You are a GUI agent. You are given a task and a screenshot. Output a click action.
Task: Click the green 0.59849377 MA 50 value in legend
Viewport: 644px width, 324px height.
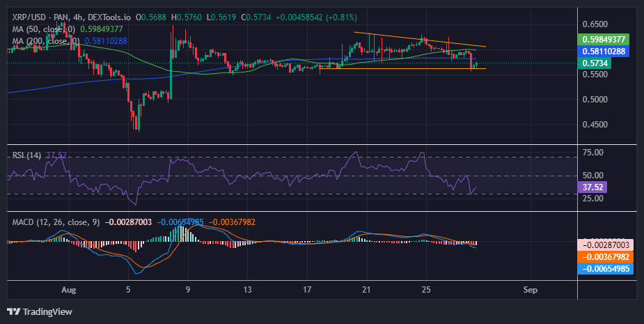point(102,29)
